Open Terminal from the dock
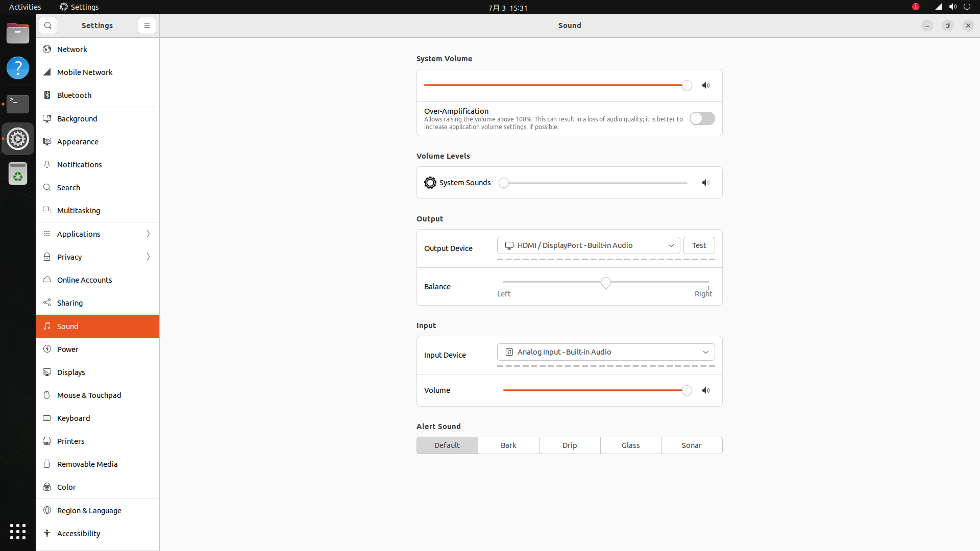Screen dimensions: 980x551 [x=18, y=104]
